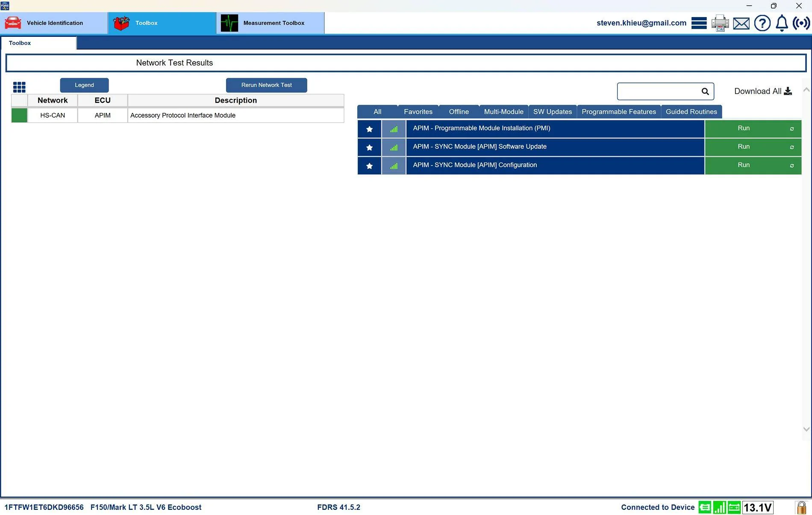Switch to the Measurement Toolbox tab
Screen dimensions: 812x515
(270, 23)
